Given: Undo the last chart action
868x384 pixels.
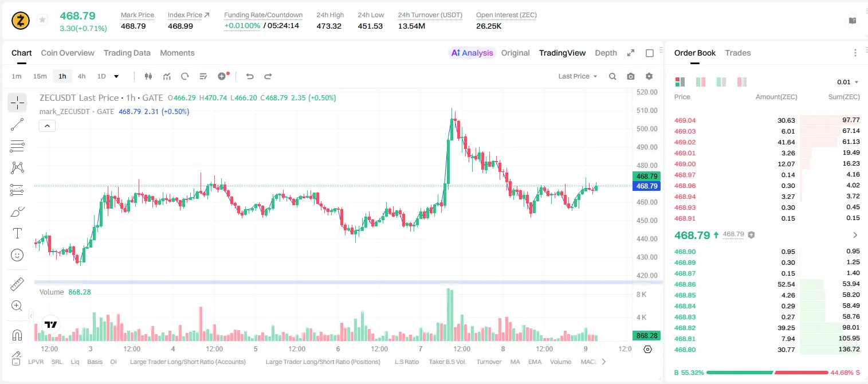Looking at the screenshot, I should click(x=249, y=76).
